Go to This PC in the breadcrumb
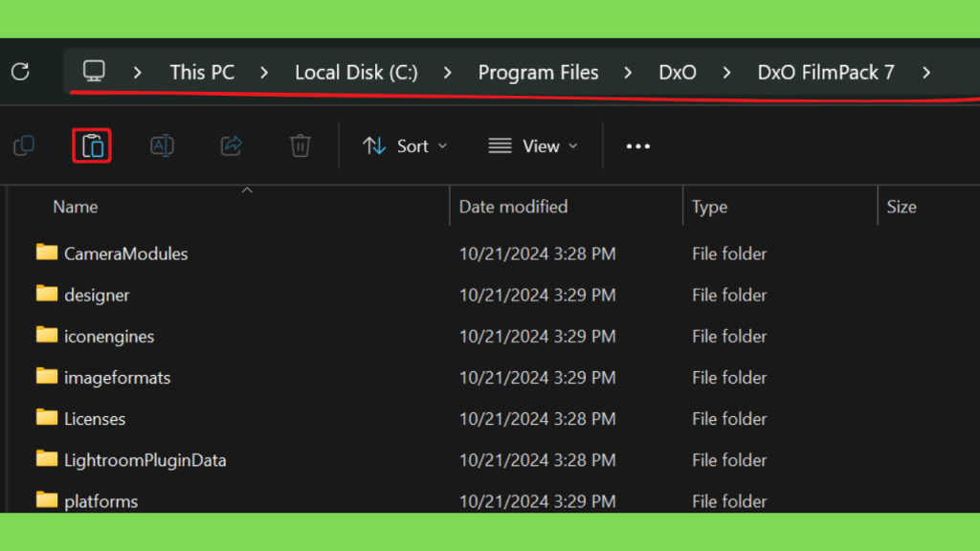This screenshot has height=551, width=980. [202, 73]
